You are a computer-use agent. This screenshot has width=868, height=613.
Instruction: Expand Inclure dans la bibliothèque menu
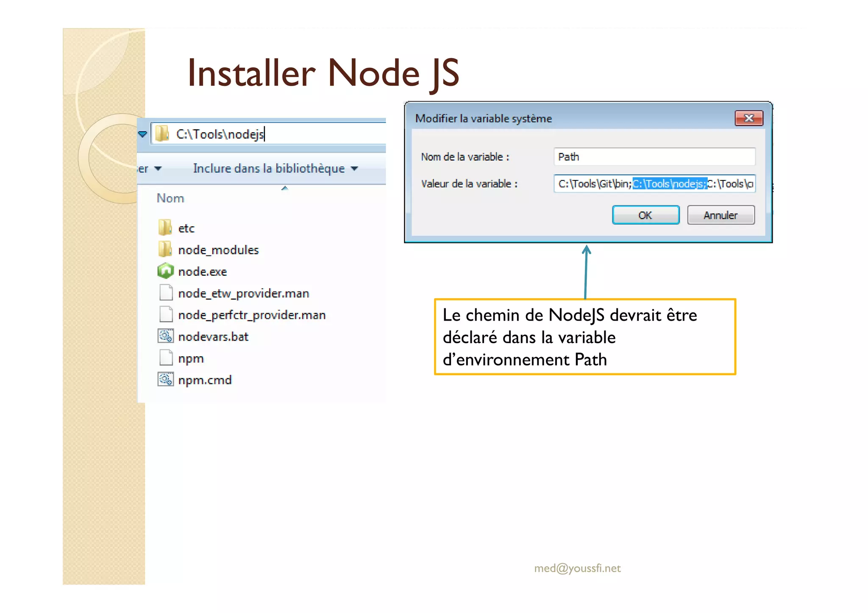point(275,169)
